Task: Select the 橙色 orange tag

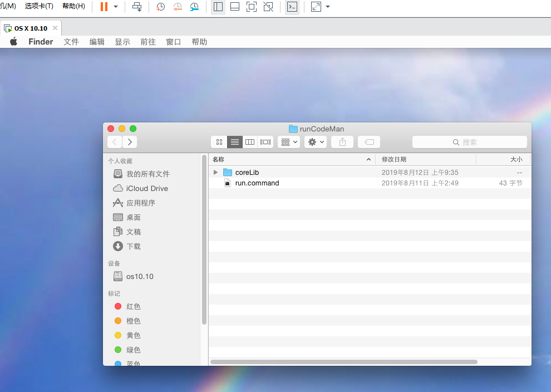Action: pos(127,321)
